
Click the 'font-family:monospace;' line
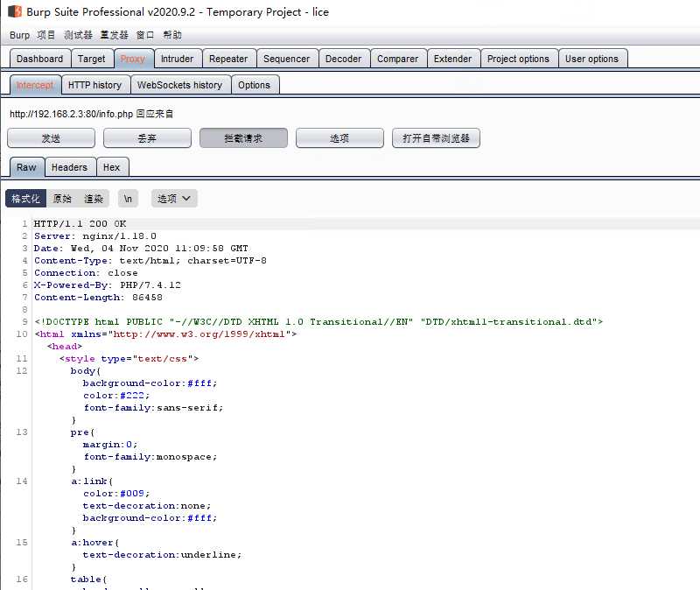[150, 457]
